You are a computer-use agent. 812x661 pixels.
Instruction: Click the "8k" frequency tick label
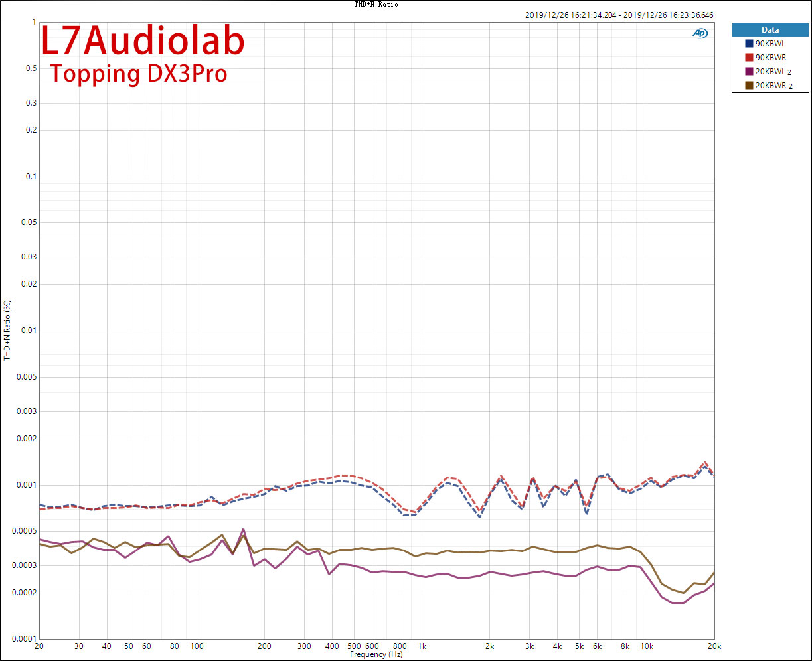pos(625,646)
